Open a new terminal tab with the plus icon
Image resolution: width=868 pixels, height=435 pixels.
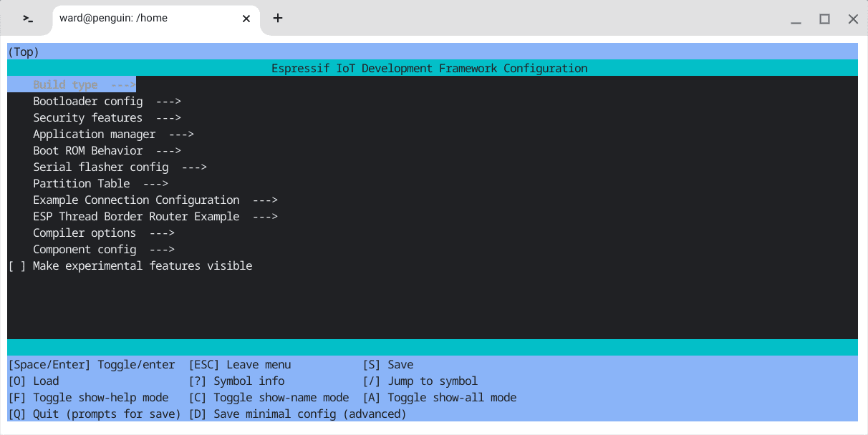(x=278, y=18)
